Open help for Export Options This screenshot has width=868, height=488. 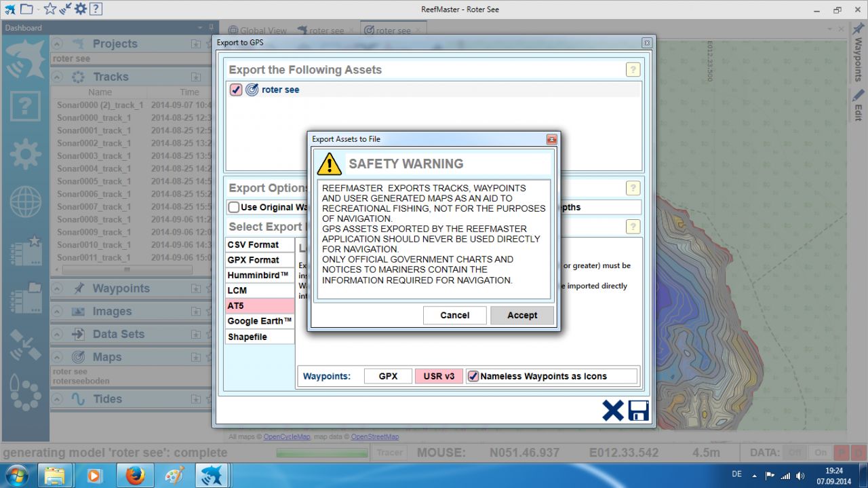(x=633, y=188)
